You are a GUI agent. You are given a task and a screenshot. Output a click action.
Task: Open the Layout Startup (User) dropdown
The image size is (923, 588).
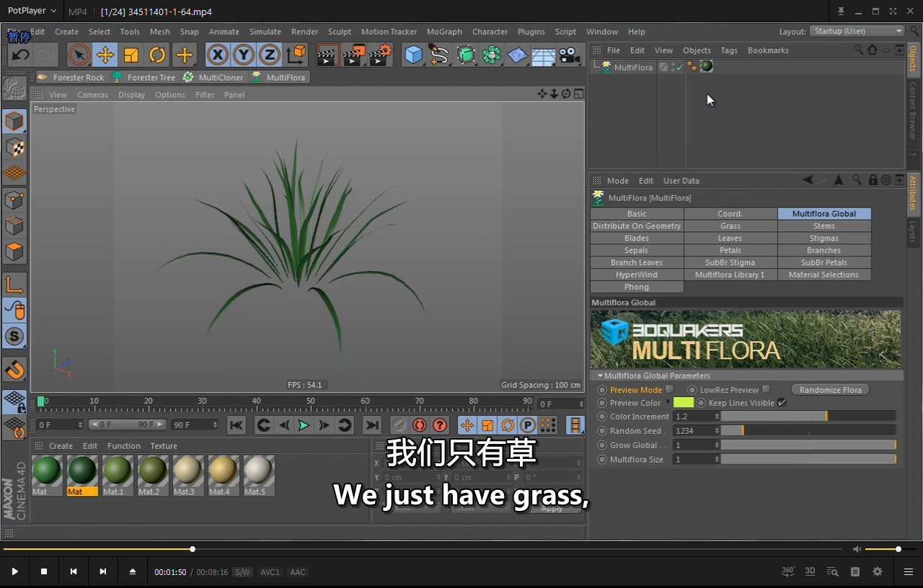[857, 31]
